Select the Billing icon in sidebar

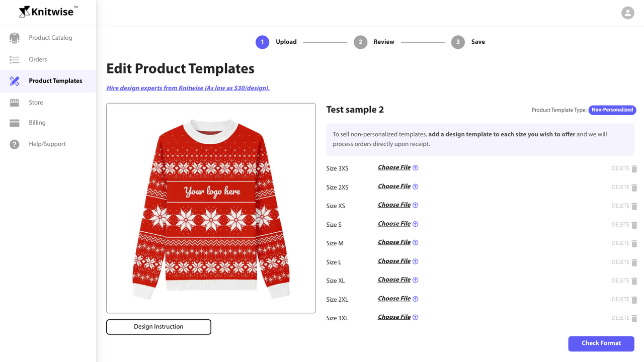(x=15, y=122)
